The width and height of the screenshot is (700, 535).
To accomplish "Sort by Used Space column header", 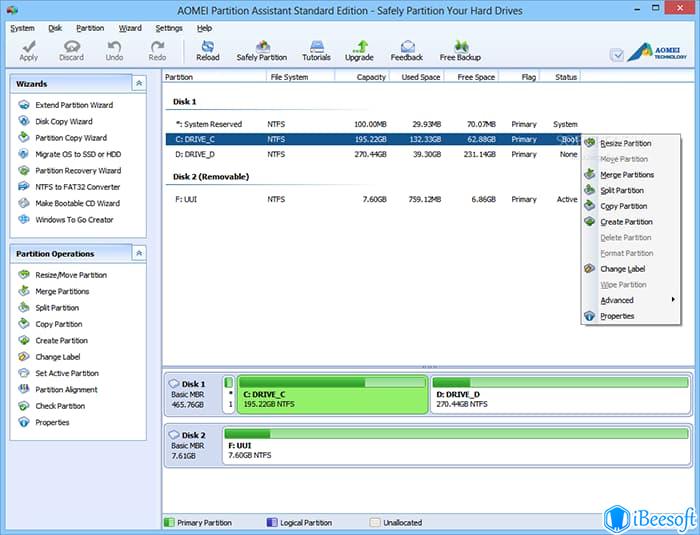I will 417,77.
